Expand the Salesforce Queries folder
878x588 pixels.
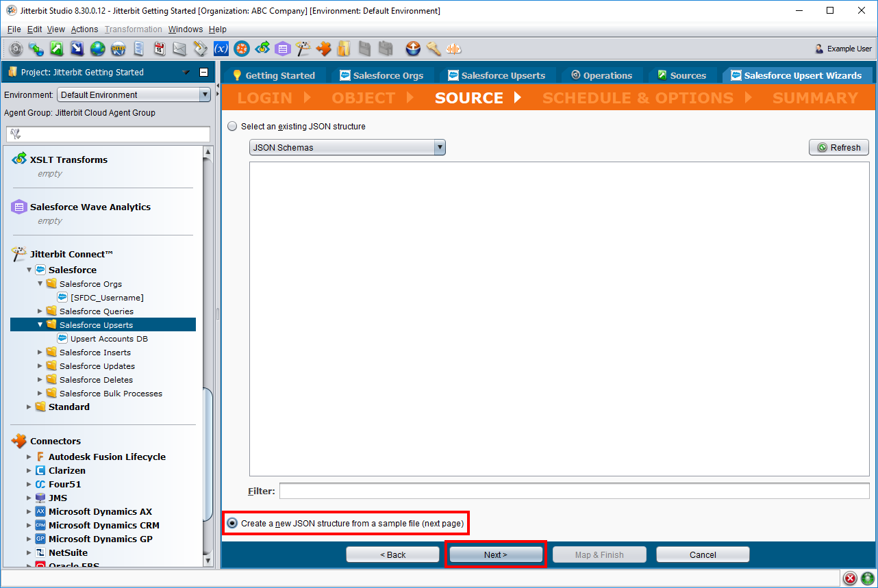pos(40,311)
